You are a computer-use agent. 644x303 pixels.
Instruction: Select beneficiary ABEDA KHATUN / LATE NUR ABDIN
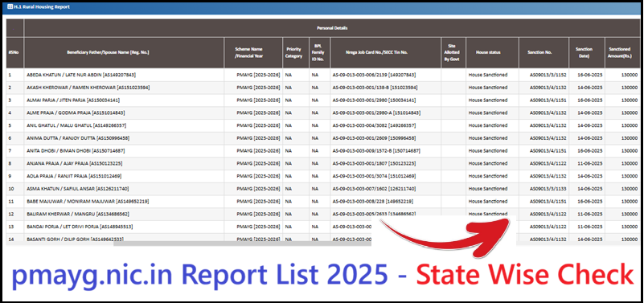(81, 75)
